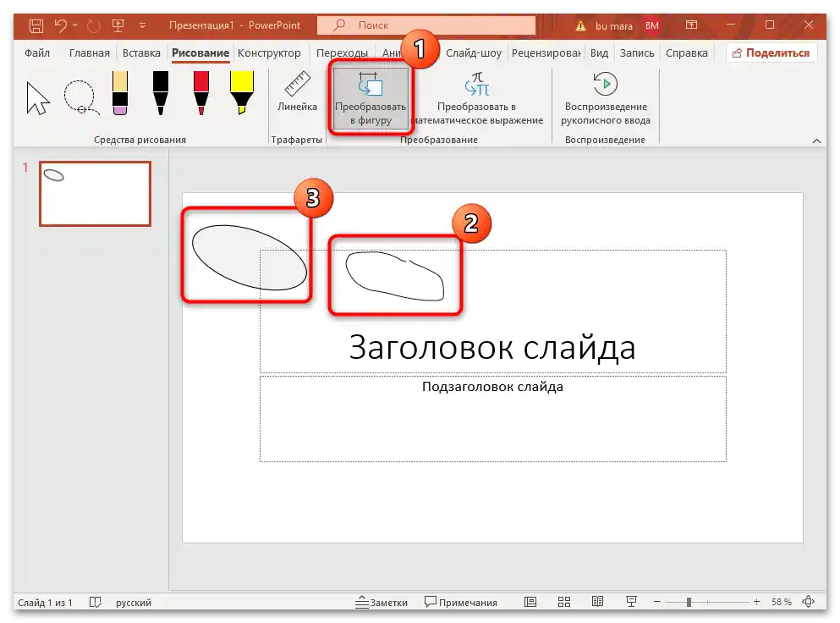Click the Save icon
840x623 pixels.
[35, 25]
